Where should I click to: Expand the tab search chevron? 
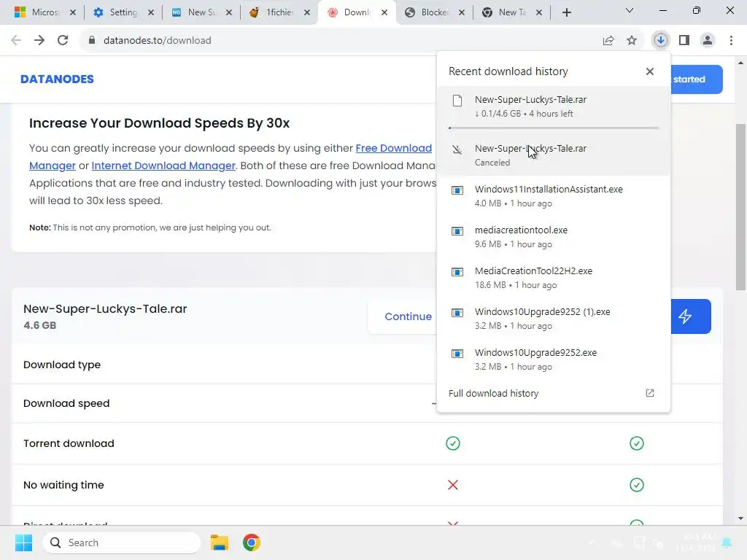point(630,10)
